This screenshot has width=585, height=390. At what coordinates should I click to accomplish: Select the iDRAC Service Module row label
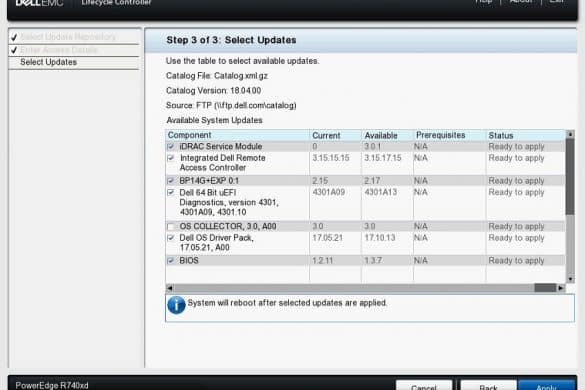221,146
